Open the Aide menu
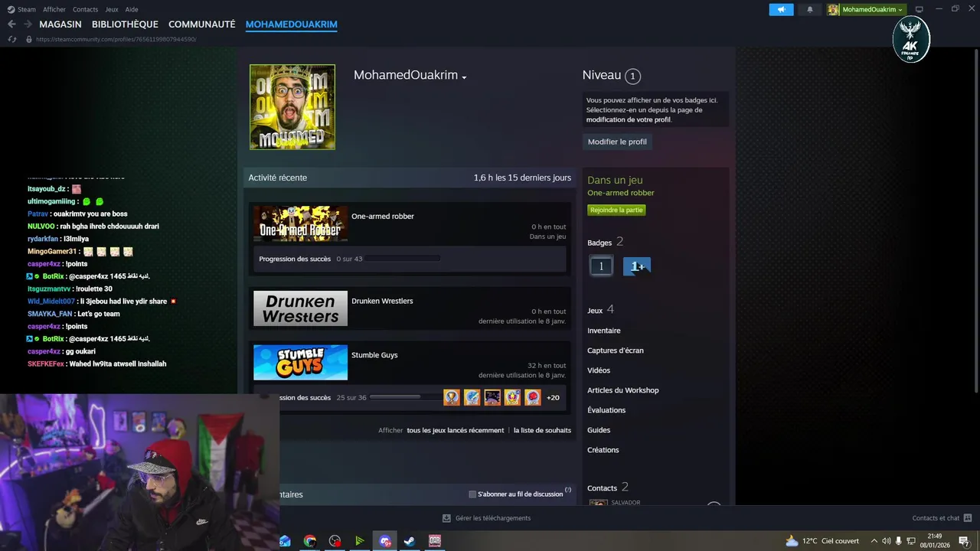980x551 pixels. click(132, 9)
